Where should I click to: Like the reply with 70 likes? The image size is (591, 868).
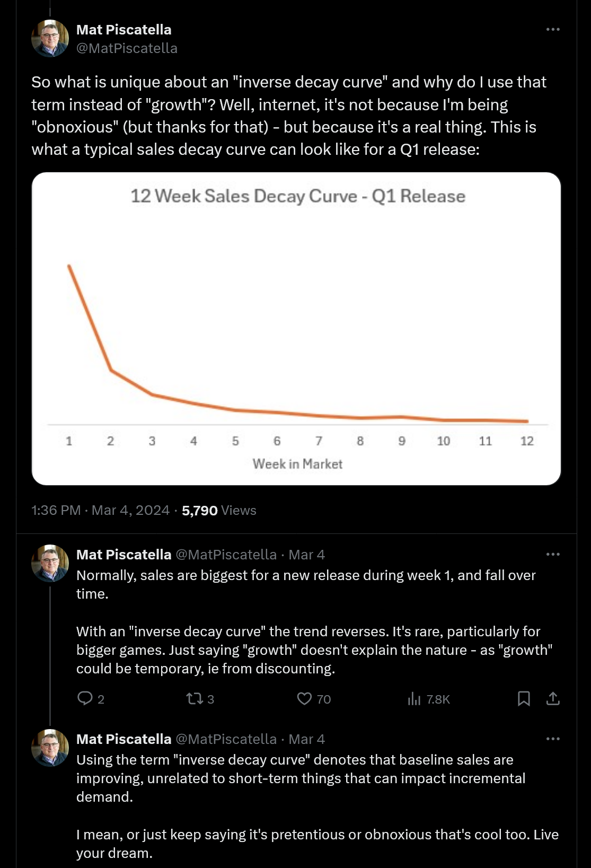(304, 698)
